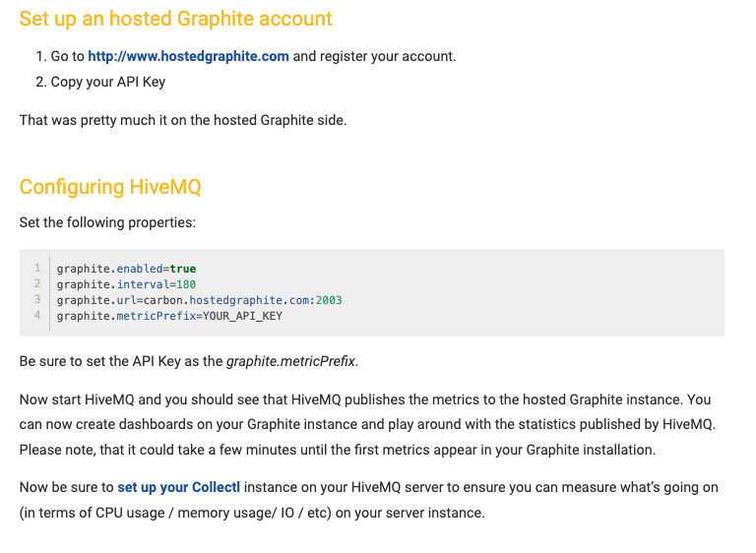Image resolution: width=756 pixels, height=553 pixels.
Task: Click the graphite.url carbon.hostedgraphite.com line
Action: coord(199,300)
